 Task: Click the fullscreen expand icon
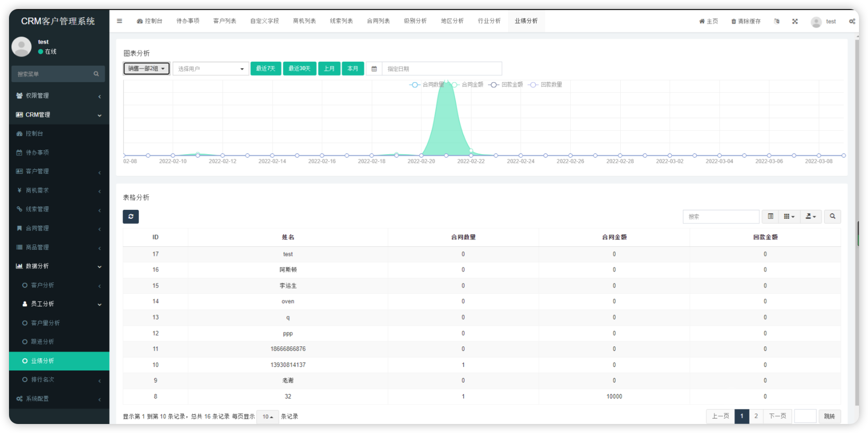[x=795, y=22]
